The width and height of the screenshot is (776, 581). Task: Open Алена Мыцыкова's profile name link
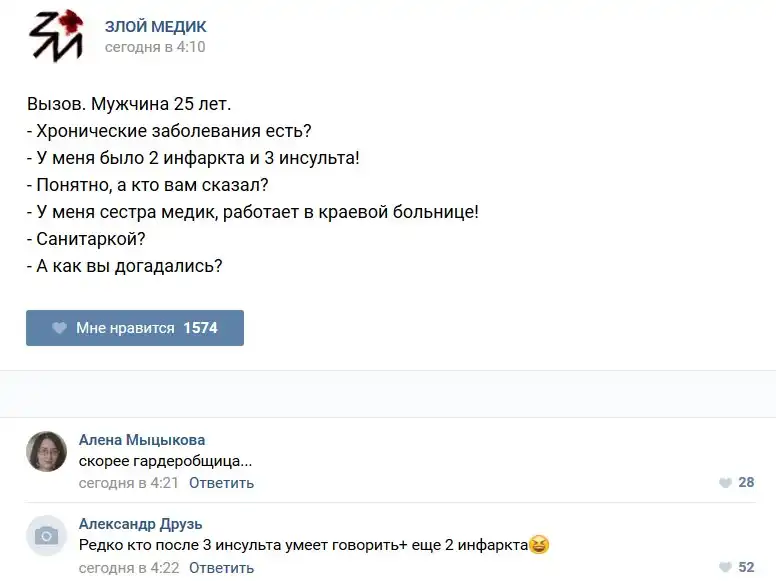142,439
